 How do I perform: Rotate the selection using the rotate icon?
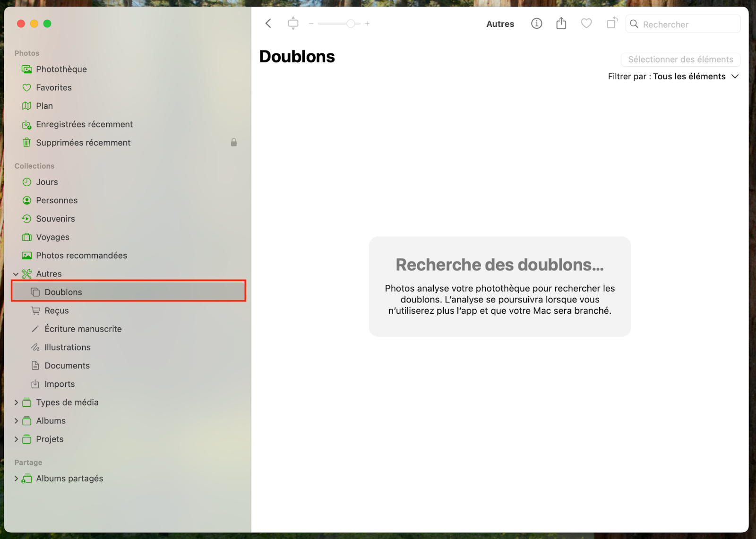(611, 23)
